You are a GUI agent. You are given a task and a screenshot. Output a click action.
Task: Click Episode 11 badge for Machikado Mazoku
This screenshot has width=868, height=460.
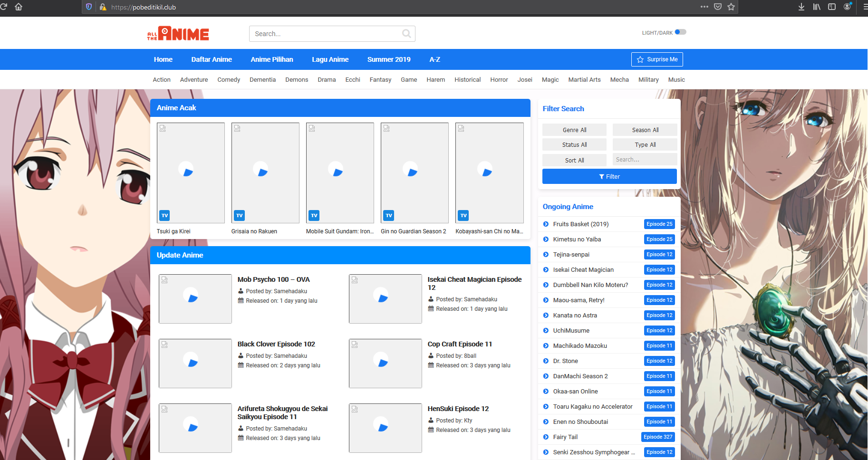pyautogui.click(x=659, y=346)
